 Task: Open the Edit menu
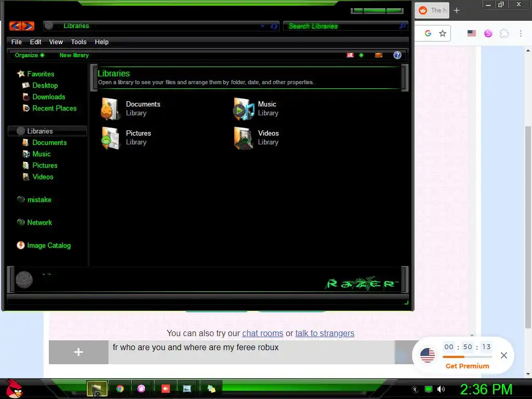pos(36,42)
